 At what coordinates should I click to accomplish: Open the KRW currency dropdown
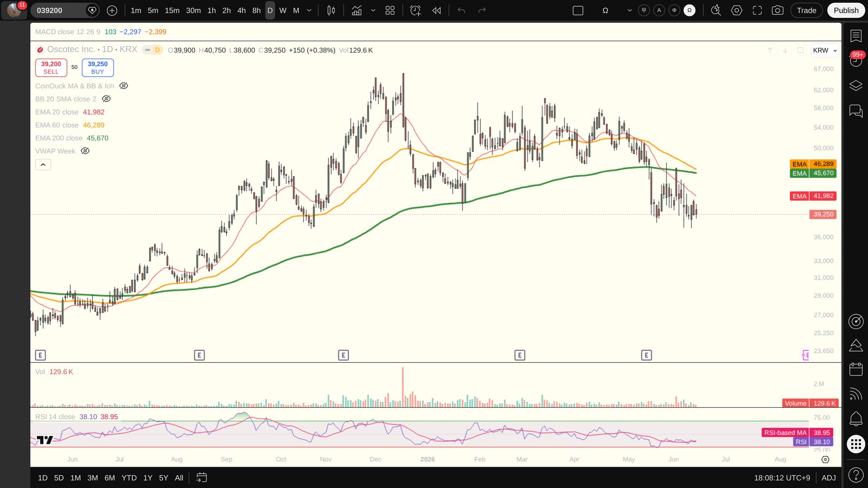tap(825, 50)
